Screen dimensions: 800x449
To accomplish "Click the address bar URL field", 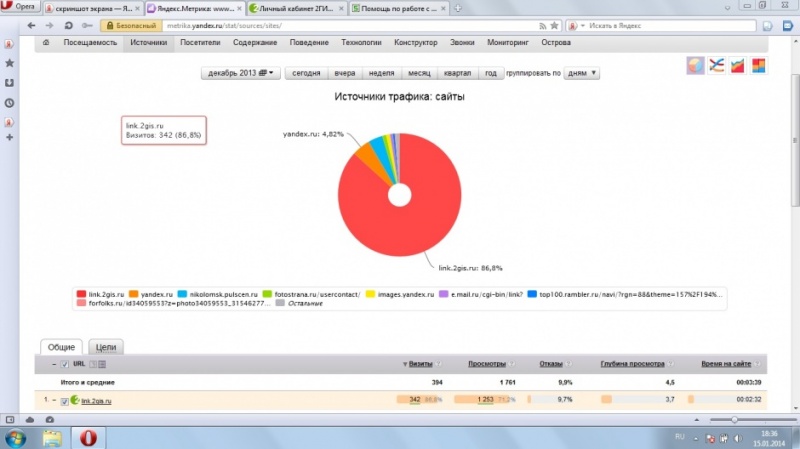I will [x=350, y=26].
